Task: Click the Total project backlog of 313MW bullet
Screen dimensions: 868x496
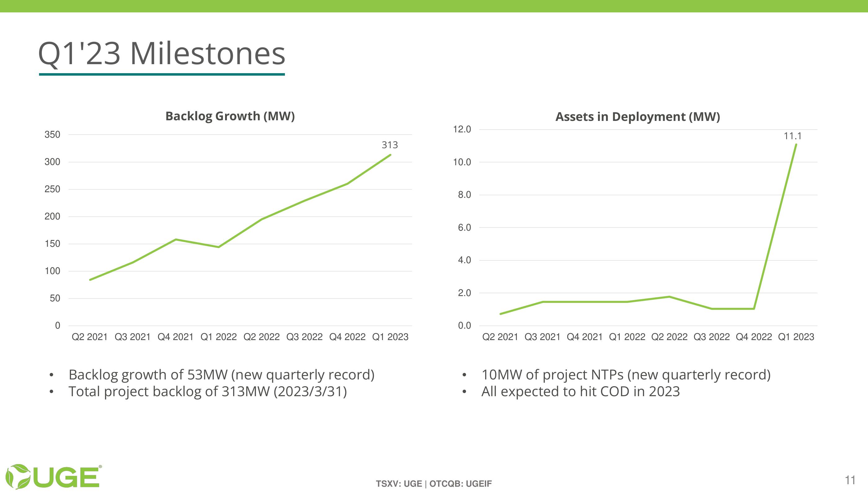Action: point(208,392)
